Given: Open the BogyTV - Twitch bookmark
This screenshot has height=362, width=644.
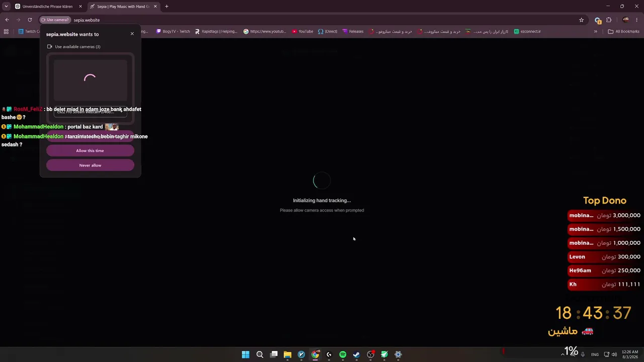Looking at the screenshot, I should tap(173, 31).
